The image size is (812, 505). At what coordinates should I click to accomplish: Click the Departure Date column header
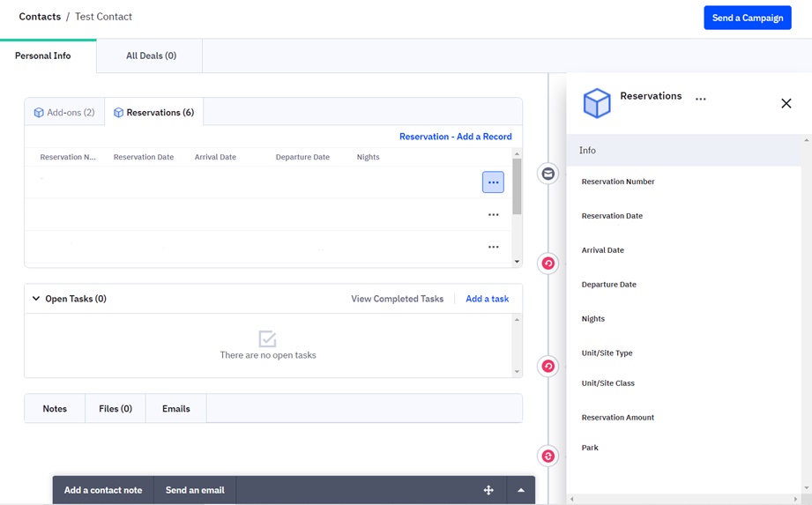point(302,157)
